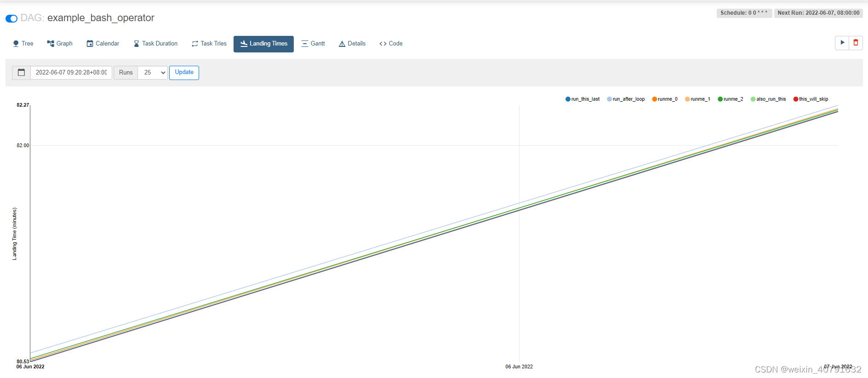Toggle runme_0 series in legend
The height and width of the screenshot is (378, 868).
click(x=665, y=99)
